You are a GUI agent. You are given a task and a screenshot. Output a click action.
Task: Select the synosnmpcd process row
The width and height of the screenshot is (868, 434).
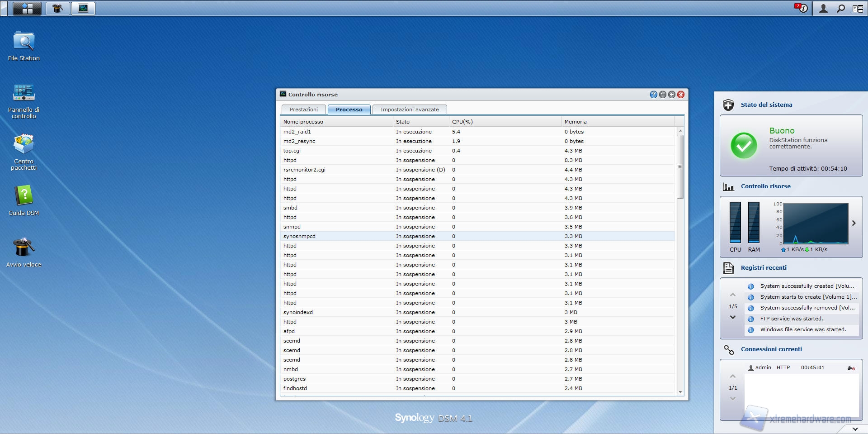(x=299, y=236)
